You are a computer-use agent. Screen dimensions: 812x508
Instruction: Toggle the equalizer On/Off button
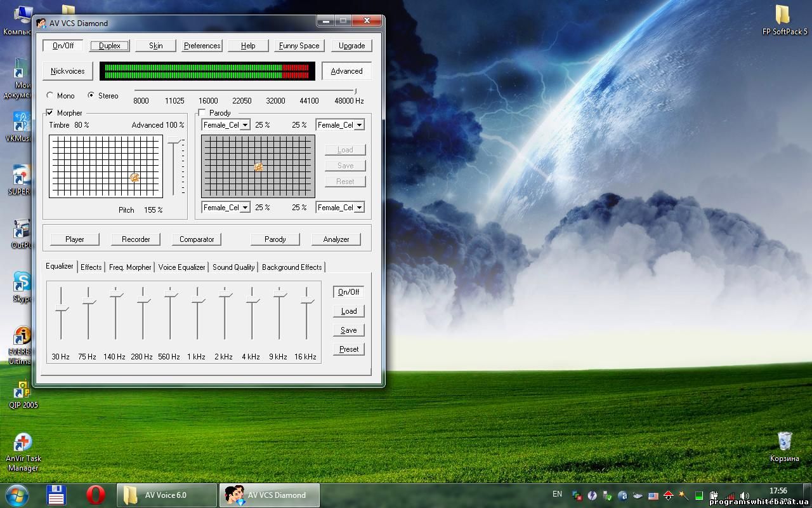coord(348,292)
